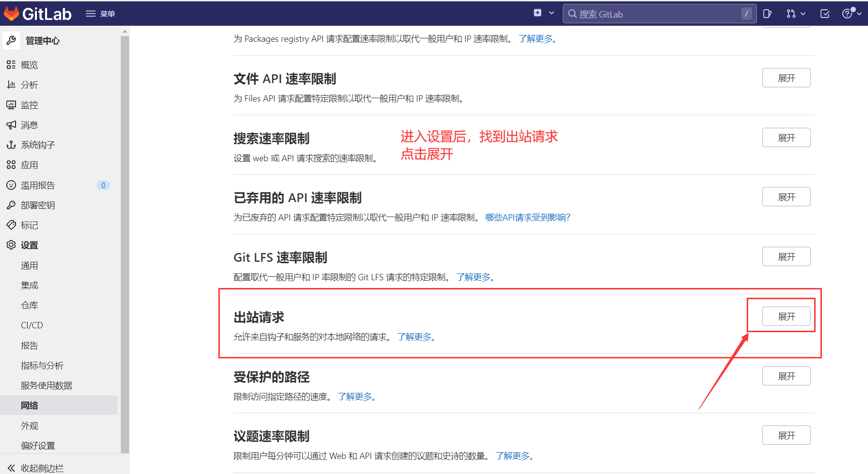Expand the Git LFS 速率限制 section
Viewport: 868px width, 474px height.
786,256
